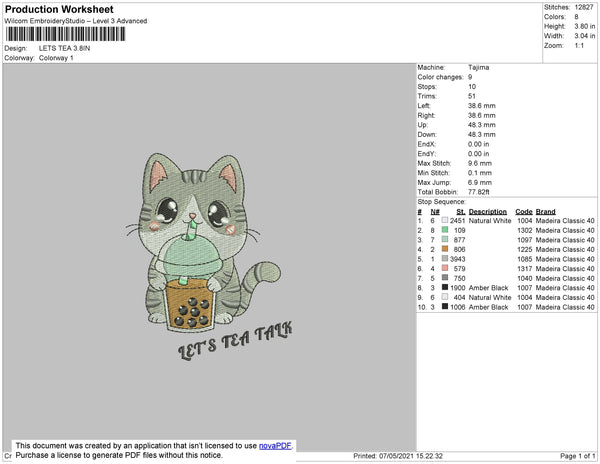Click design name 'LETS TEA 3.8IN'

[x=64, y=48]
